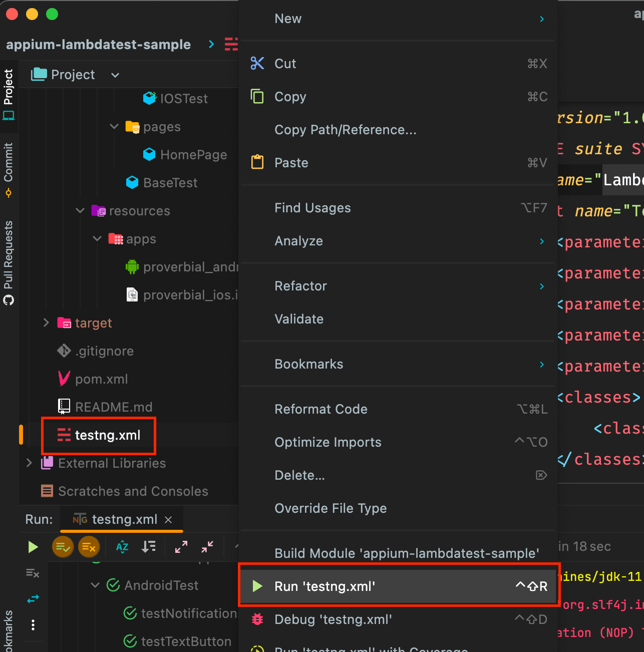Choose Copy Path/Reference... entry
This screenshot has width=644, height=652.
(399, 130)
